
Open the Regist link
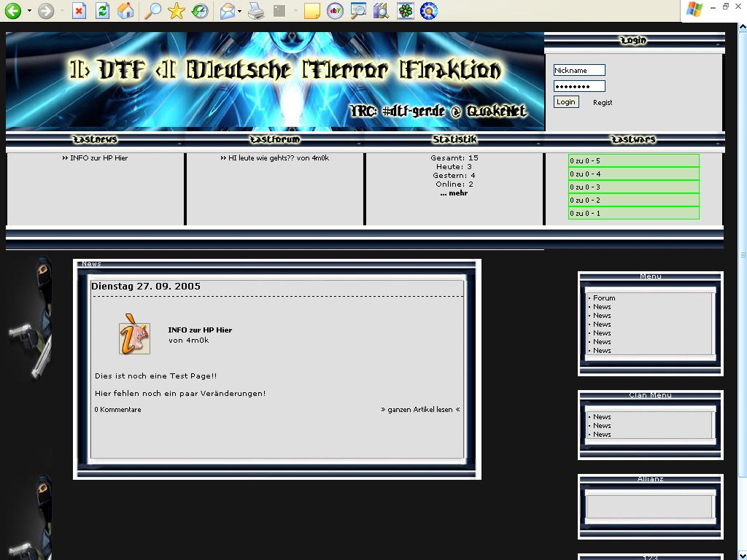click(x=603, y=103)
